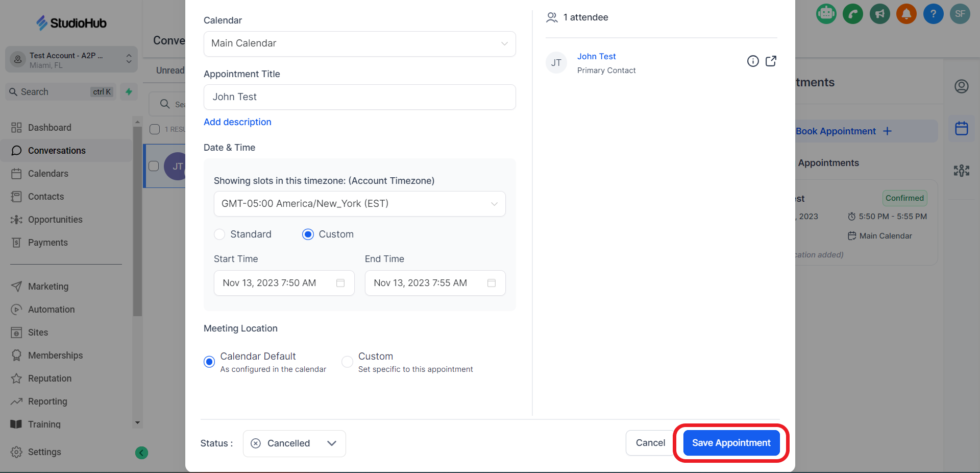
Task: Click the Cancel button
Action: (x=650, y=443)
